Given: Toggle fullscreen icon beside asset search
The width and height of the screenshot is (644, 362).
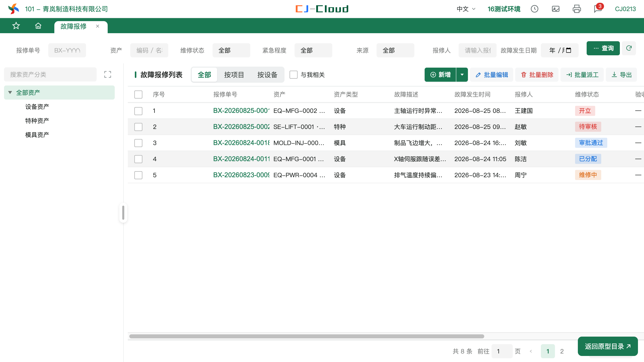Looking at the screenshot, I should (108, 74).
